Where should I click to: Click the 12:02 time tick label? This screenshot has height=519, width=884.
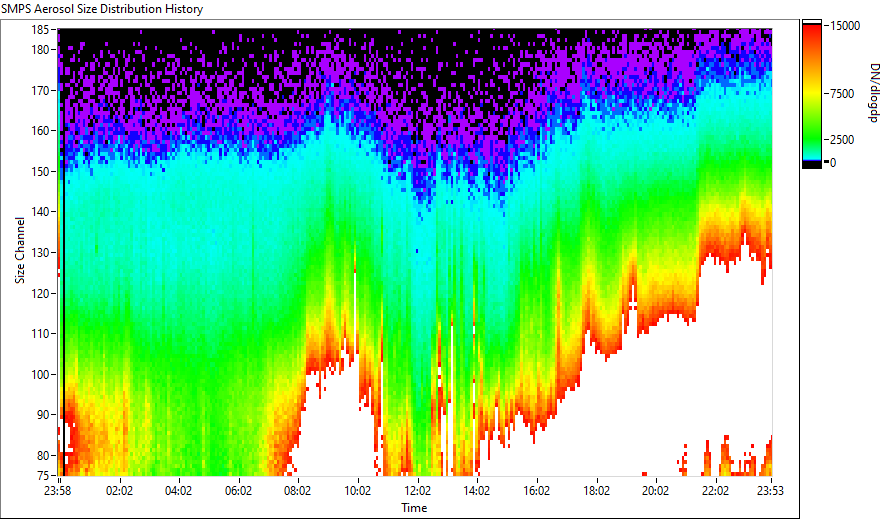pyautogui.click(x=417, y=491)
